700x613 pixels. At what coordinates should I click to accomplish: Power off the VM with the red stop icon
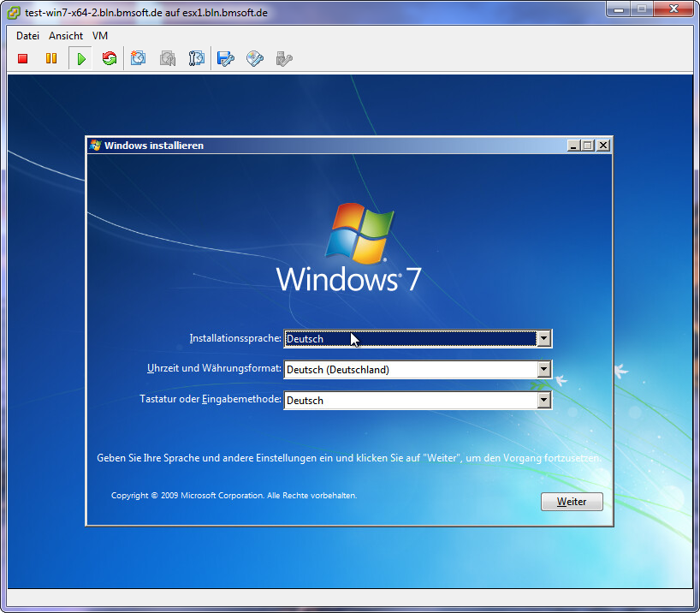(x=23, y=58)
